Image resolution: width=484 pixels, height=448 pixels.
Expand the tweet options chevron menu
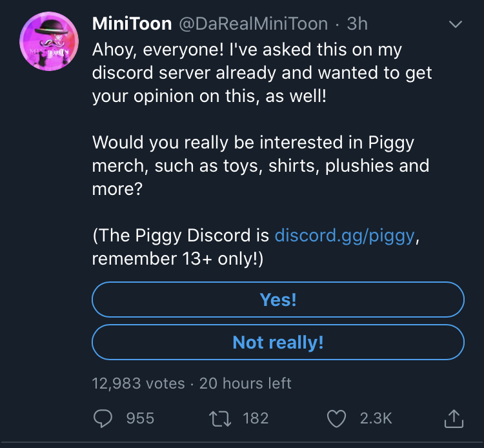456,25
